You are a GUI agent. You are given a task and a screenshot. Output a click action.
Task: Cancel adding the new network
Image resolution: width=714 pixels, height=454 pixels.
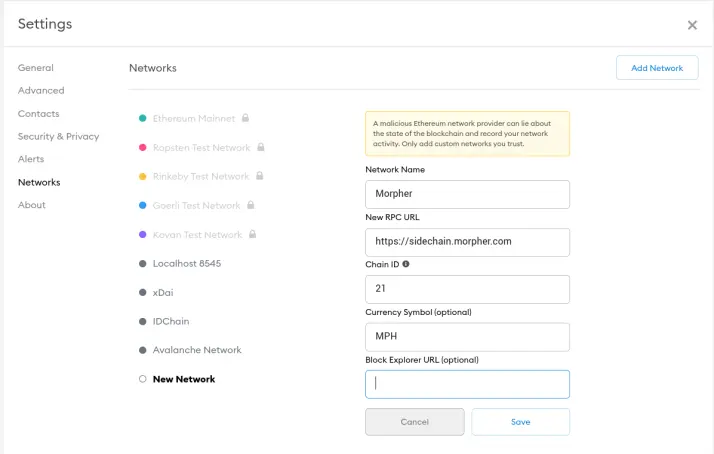tap(415, 422)
